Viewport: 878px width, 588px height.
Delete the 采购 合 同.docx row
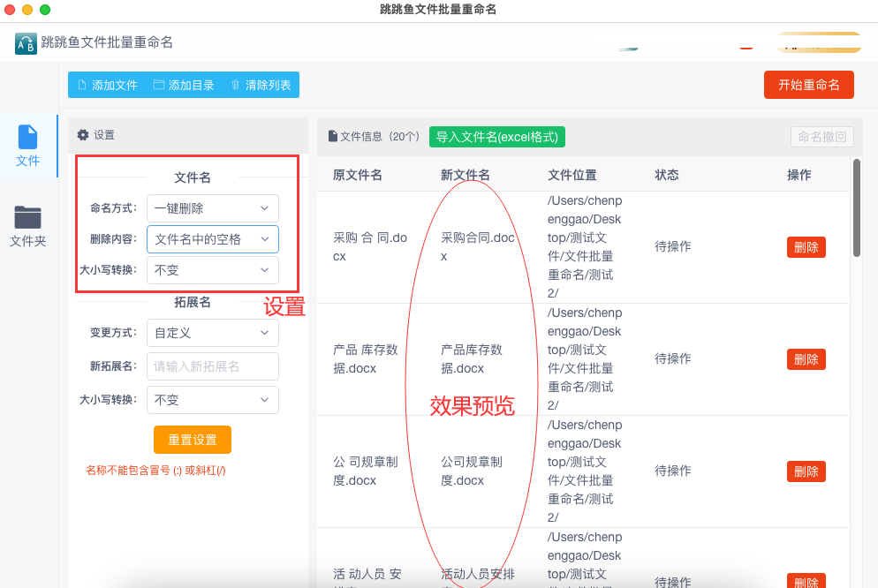(x=806, y=247)
